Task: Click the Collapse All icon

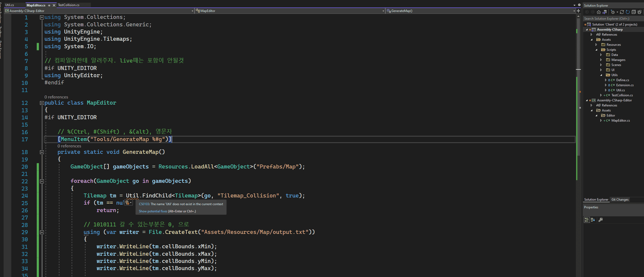Action: 634,12
